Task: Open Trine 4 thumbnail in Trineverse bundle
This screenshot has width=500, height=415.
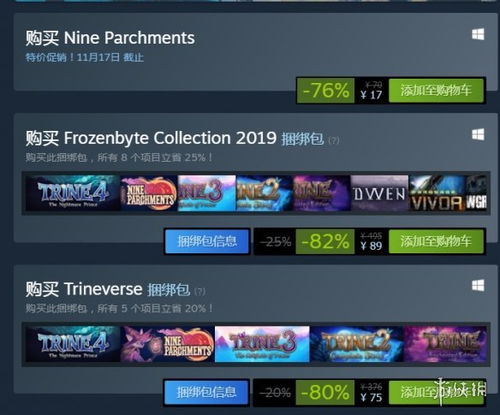Action: (x=73, y=344)
